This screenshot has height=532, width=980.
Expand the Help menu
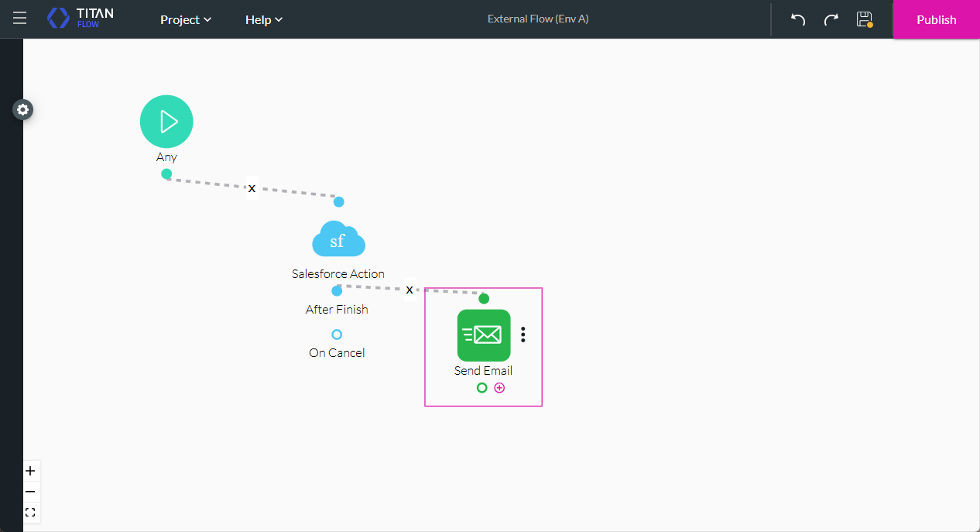[263, 19]
